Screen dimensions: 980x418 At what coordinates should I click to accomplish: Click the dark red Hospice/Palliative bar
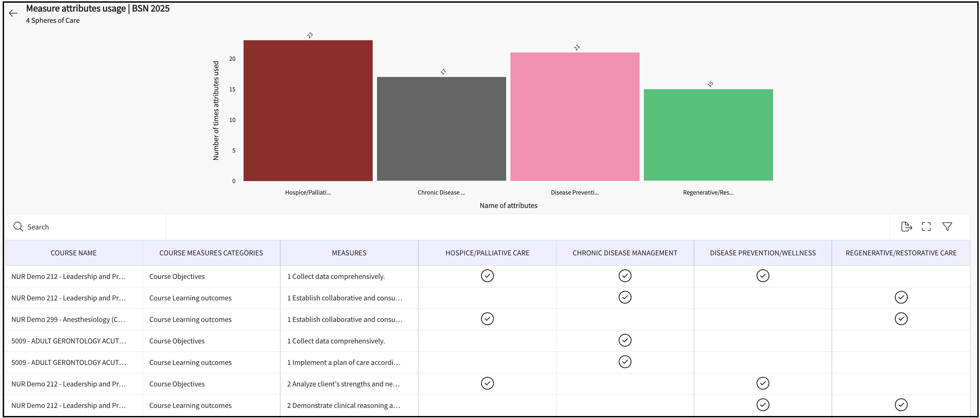pos(308,111)
